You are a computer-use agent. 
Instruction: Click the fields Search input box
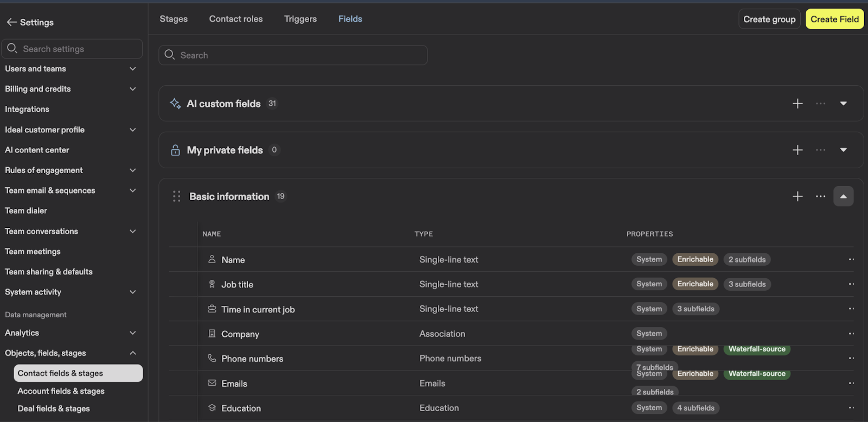[293, 55]
